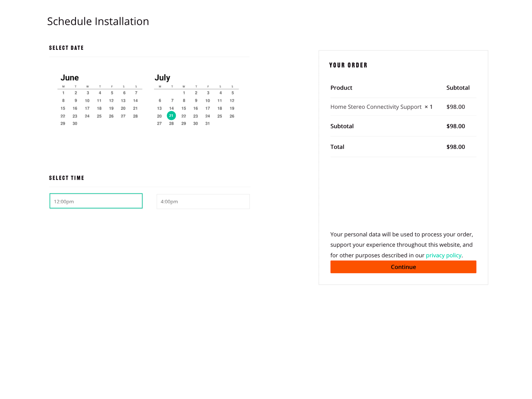The height and width of the screenshot is (399, 532).
Task: Click the June month heading
Action: coord(70,78)
